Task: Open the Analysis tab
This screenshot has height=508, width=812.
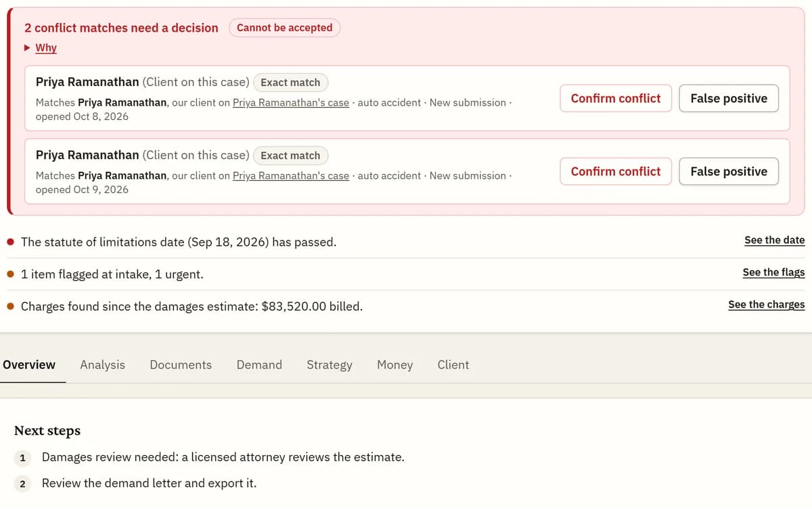Action: tap(102, 364)
